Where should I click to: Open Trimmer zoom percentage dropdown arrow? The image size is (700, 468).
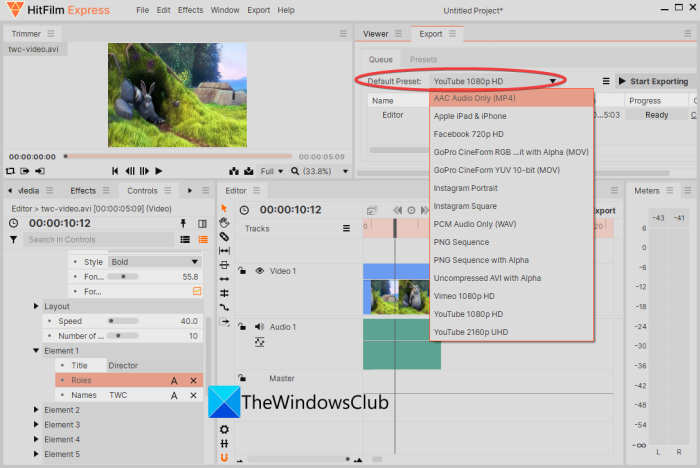click(x=345, y=171)
